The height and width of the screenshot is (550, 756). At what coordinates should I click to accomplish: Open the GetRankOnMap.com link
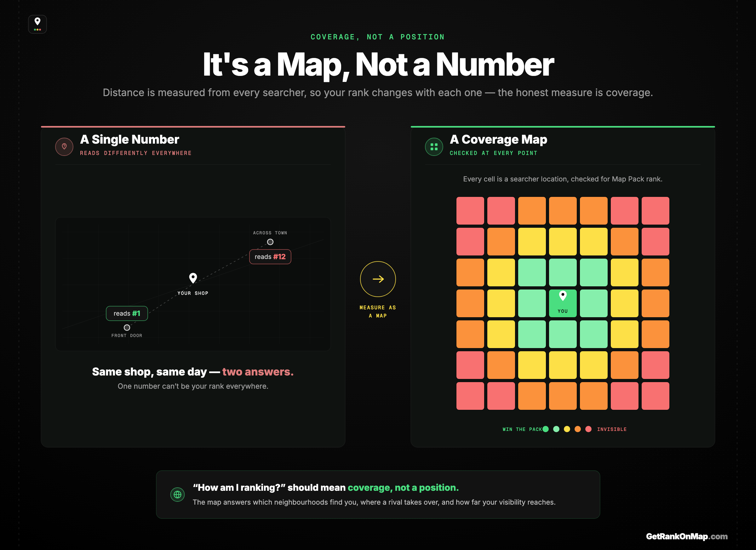[x=687, y=536]
